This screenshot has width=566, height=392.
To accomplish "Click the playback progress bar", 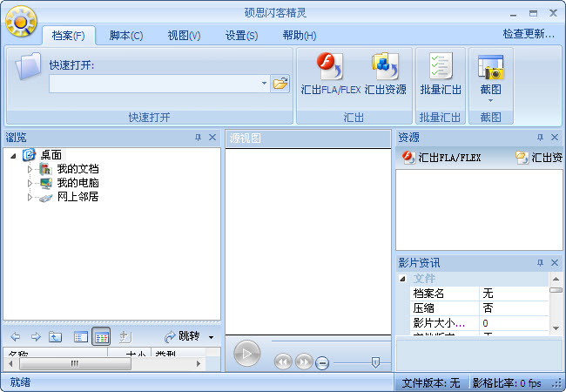I will (x=331, y=341).
